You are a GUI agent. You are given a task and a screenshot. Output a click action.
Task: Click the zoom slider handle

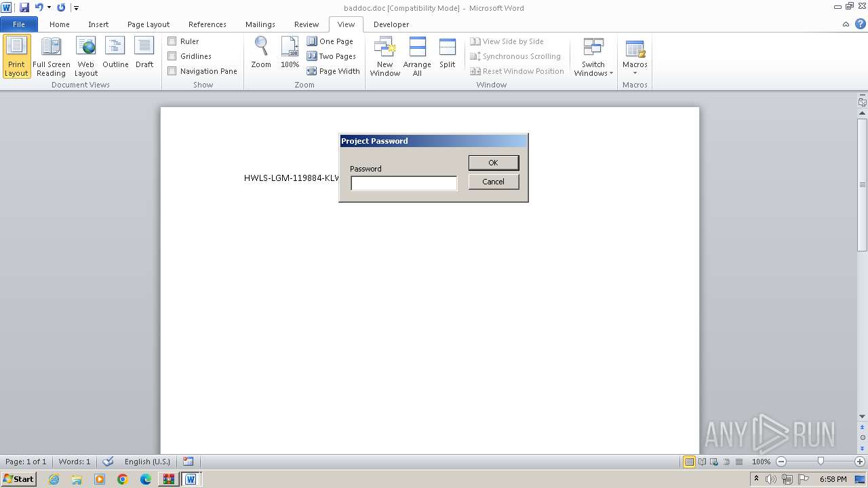coord(821,462)
